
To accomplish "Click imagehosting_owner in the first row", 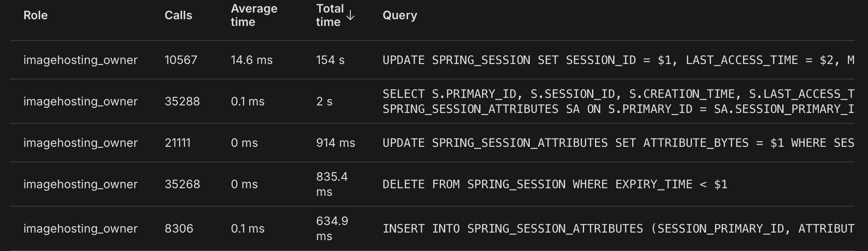I will tap(81, 60).
